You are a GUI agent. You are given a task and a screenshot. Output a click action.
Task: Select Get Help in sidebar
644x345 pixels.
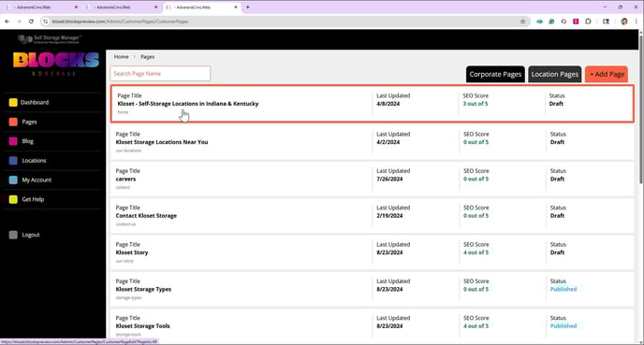[33, 199]
